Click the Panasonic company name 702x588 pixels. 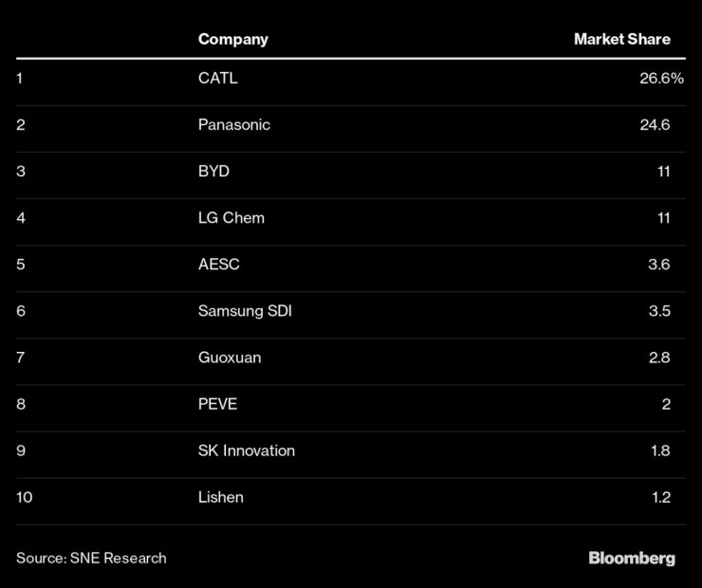(233, 125)
